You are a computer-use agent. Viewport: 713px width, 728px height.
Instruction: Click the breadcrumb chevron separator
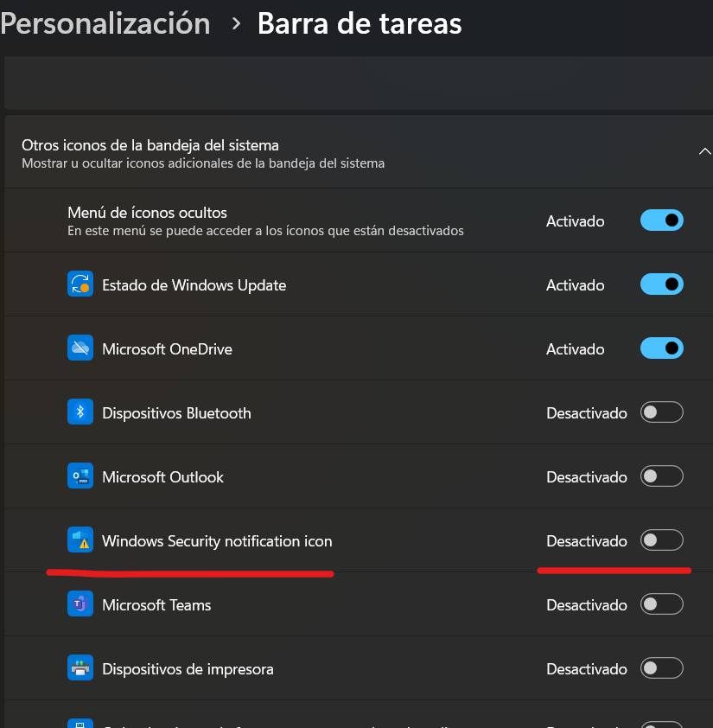(236, 24)
